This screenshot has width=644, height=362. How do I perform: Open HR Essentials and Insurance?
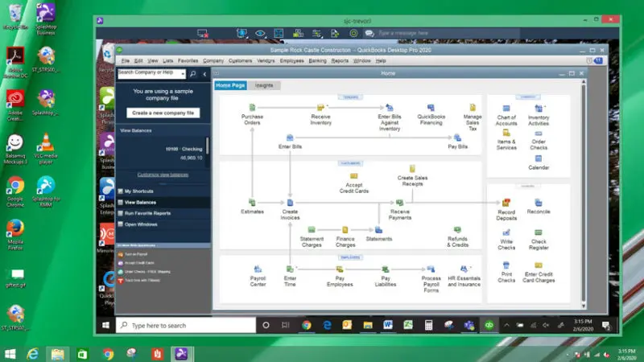(x=464, y=269)
